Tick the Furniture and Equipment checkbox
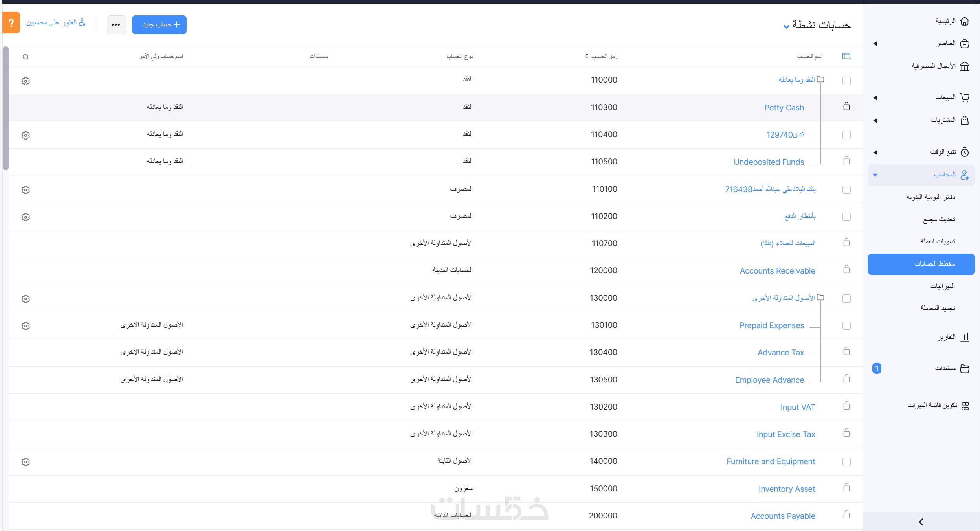This screenshot has width=980, height=531. (847, 462)
